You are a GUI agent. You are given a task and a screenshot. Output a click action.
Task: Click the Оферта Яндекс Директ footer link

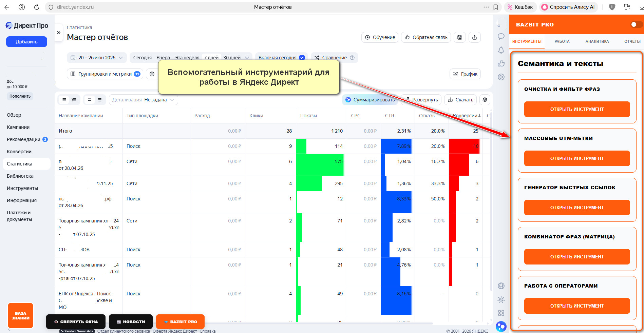pos(175,331)
